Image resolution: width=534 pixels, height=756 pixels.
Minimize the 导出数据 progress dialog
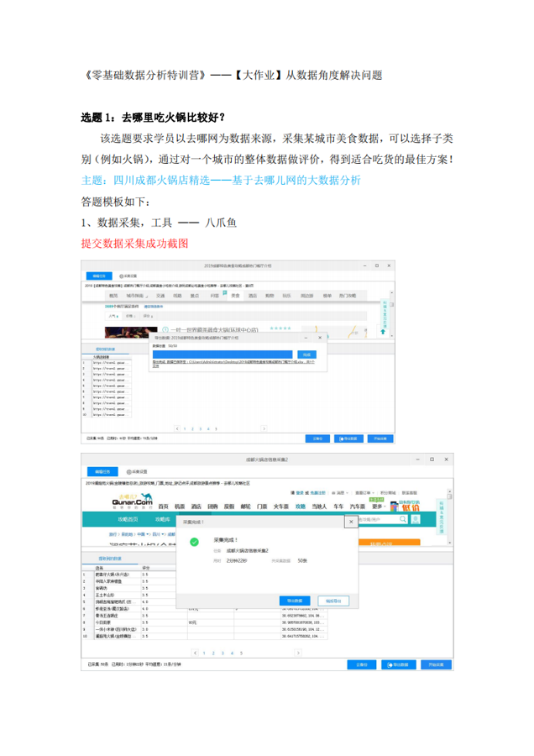click(x=305, y=338)
